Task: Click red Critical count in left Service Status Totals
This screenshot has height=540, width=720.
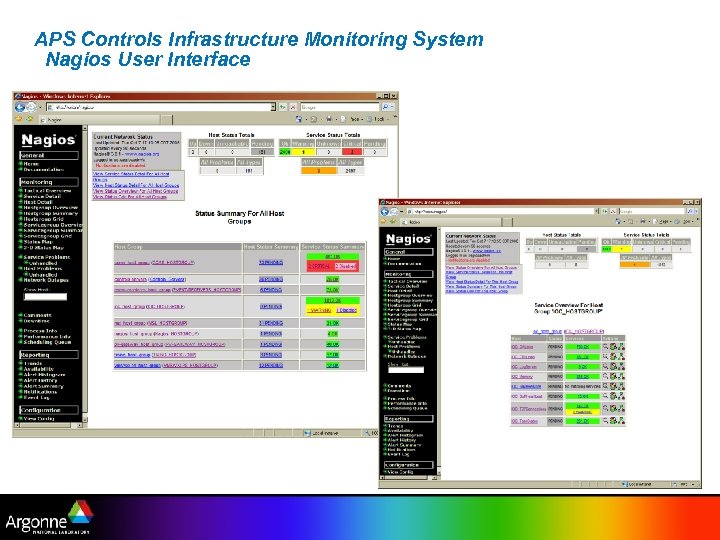Action: pyautogui.click(x=352, y=152)
